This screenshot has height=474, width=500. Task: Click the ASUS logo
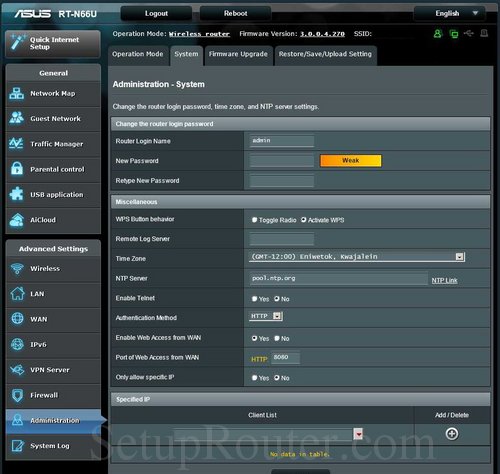click(33, 14)
